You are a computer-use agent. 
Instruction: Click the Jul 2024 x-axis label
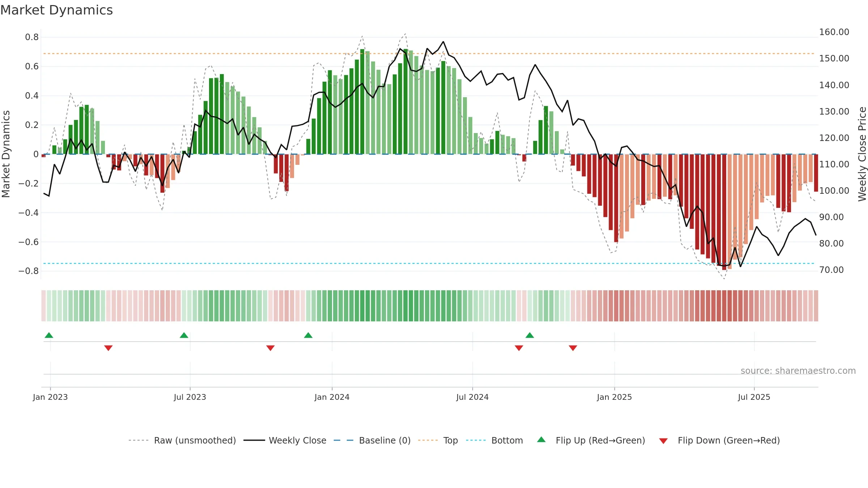pyautogui.click(x=472, y=397)
